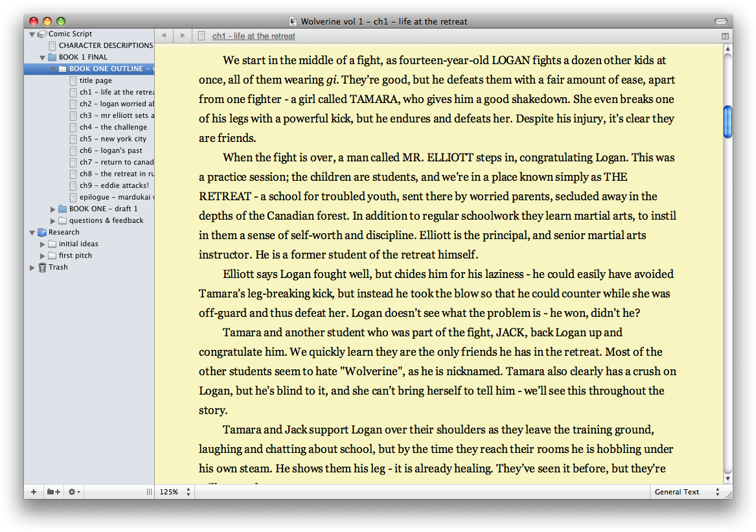Expand the BOOK ONE draft 1 folder
756x532 pixels.
pos(52,208)
